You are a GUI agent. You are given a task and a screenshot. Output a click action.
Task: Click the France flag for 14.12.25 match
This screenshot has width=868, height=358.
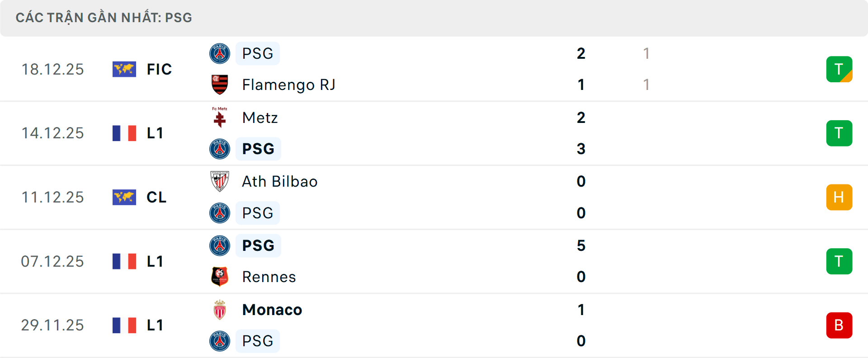[x=124, y=133]
